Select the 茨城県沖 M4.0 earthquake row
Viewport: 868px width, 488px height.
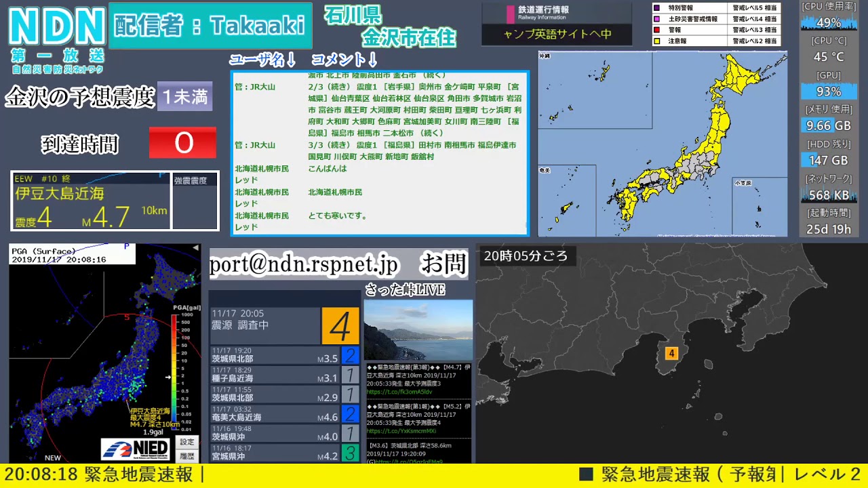click(283, 433)
